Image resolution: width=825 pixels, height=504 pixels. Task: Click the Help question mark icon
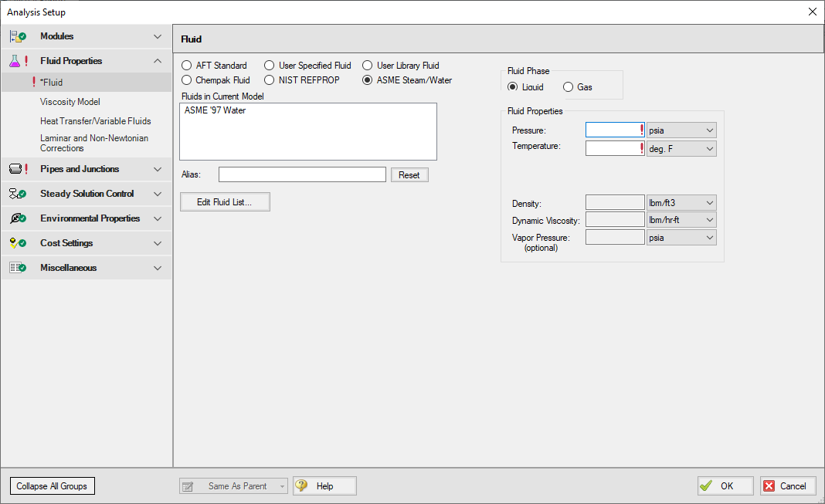pyautogui.click(x=302, y=485)
